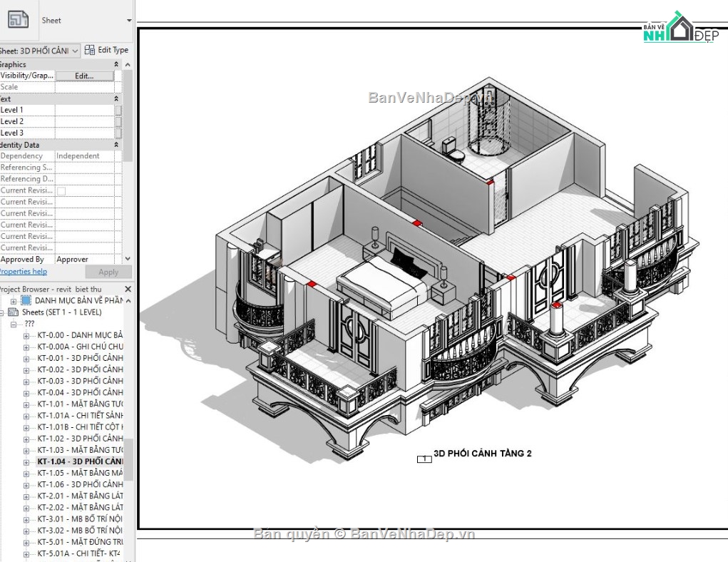Collapse the Text property group
The width and height of the screenshot is (728, 562).
116,99
